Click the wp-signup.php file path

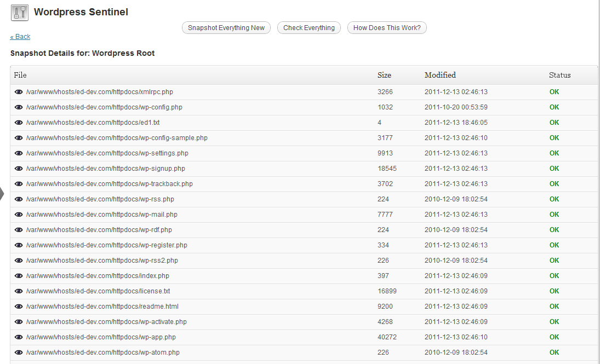(x=106, y=168)
